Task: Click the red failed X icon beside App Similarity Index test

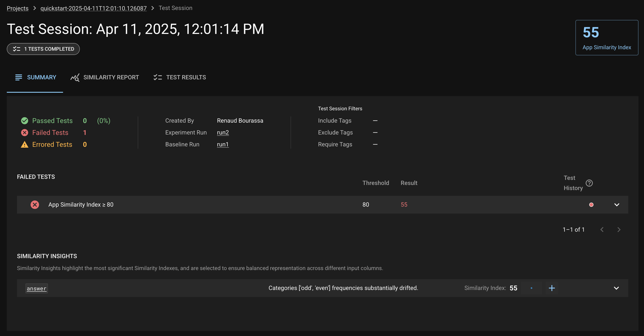Action: pos(35,205)
